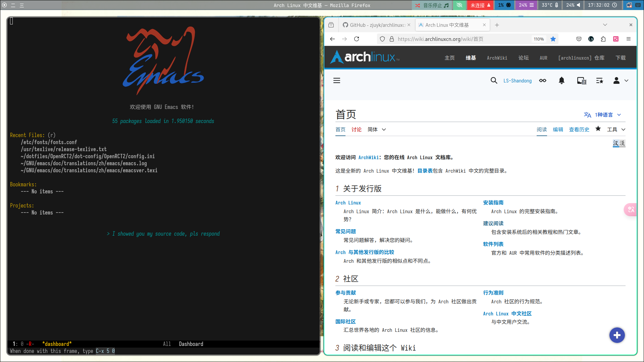Image resolution: width=644 pixels, height=362 pixels.
Task: Click the volume 24% speaker indicator
Action: tap(573, 5)
